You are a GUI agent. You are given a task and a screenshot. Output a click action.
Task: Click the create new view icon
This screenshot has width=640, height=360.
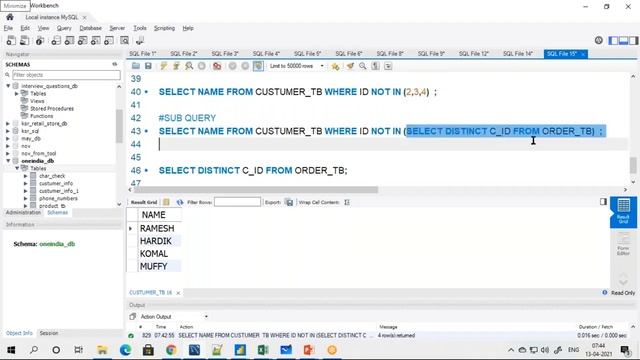click(x=82, y=40)
